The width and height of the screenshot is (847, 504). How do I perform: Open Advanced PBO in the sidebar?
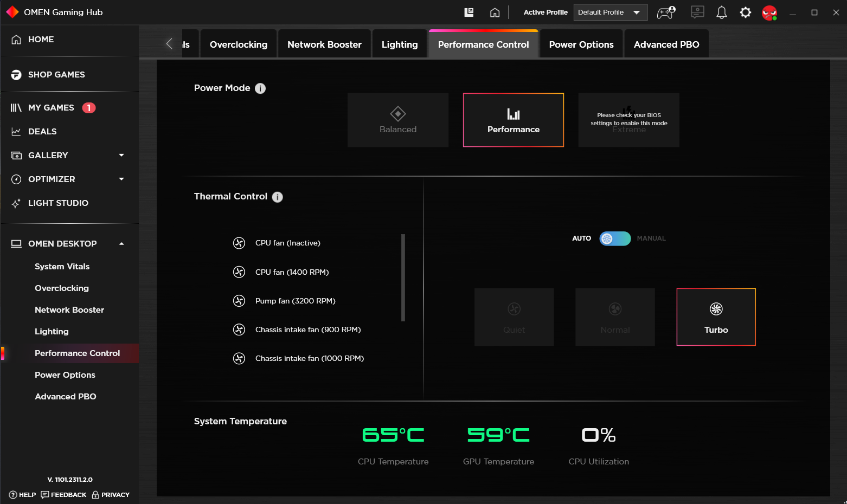[x=66, y=397]
